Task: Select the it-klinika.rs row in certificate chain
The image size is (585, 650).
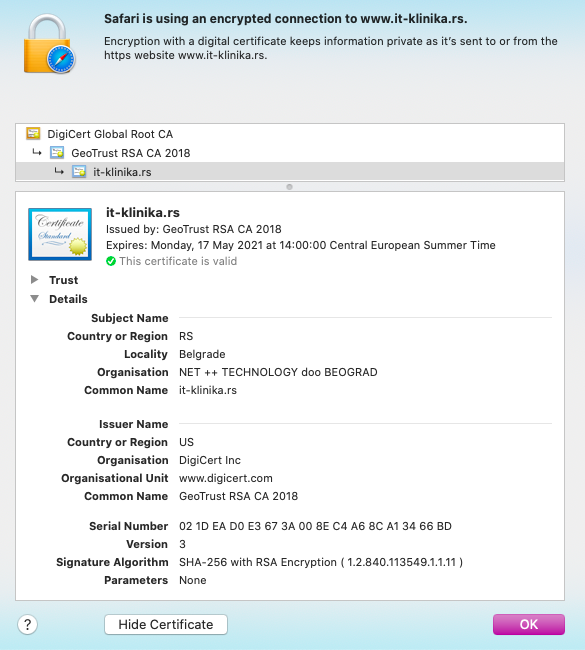Action: [290, 172]
